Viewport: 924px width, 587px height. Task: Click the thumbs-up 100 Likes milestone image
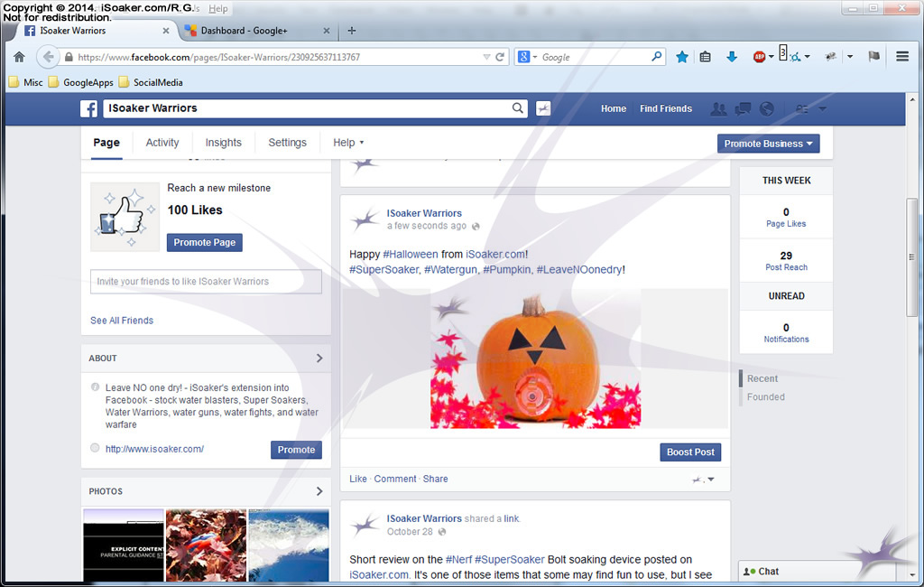(x=125, y=217)
